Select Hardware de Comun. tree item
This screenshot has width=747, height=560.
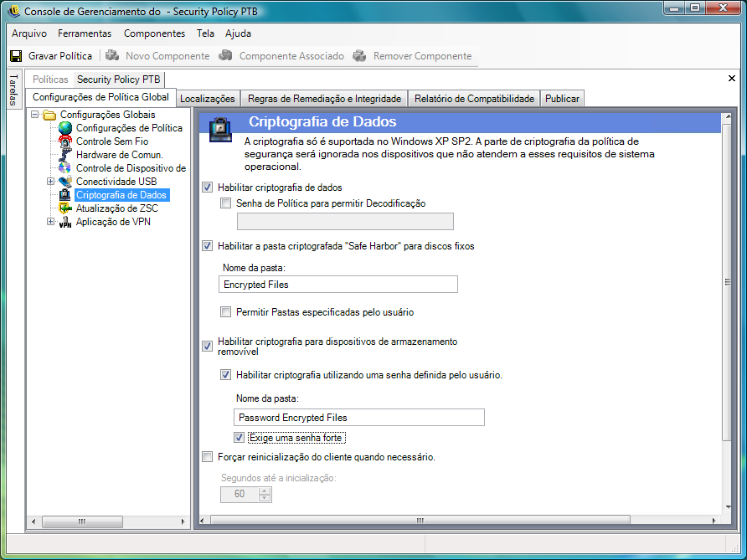[119, 155]
